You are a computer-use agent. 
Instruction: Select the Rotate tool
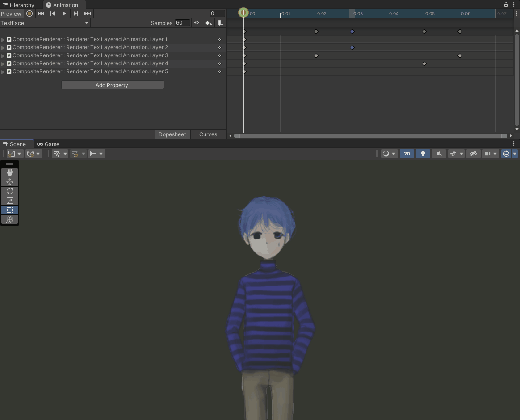[x=9, y=191]
